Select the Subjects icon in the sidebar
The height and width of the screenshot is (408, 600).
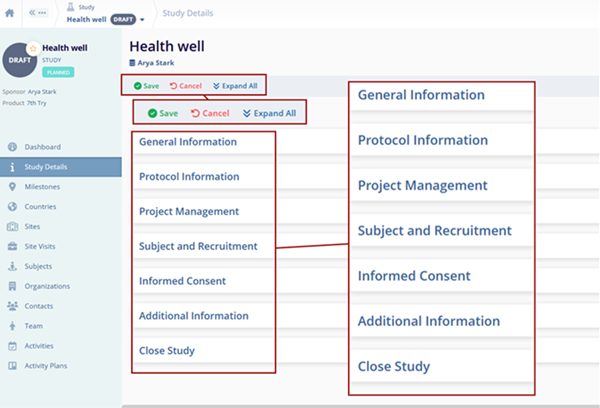tap(11, 266)
